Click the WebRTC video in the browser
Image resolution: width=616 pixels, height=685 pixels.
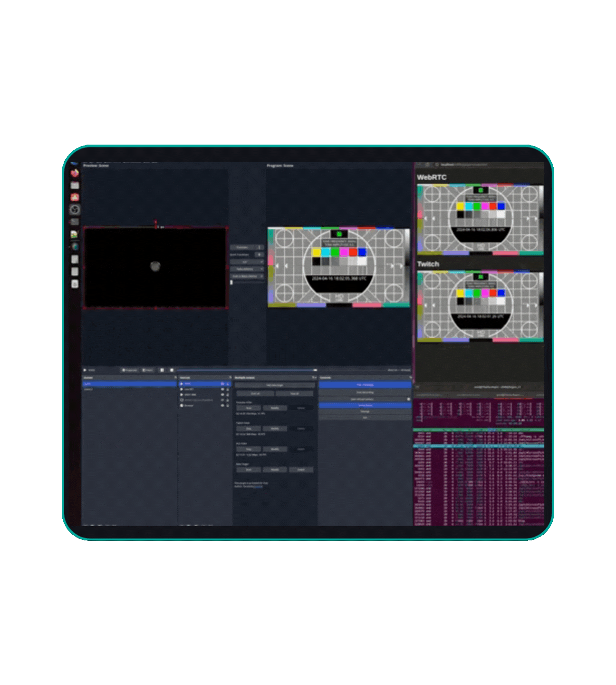pos(480,219)
